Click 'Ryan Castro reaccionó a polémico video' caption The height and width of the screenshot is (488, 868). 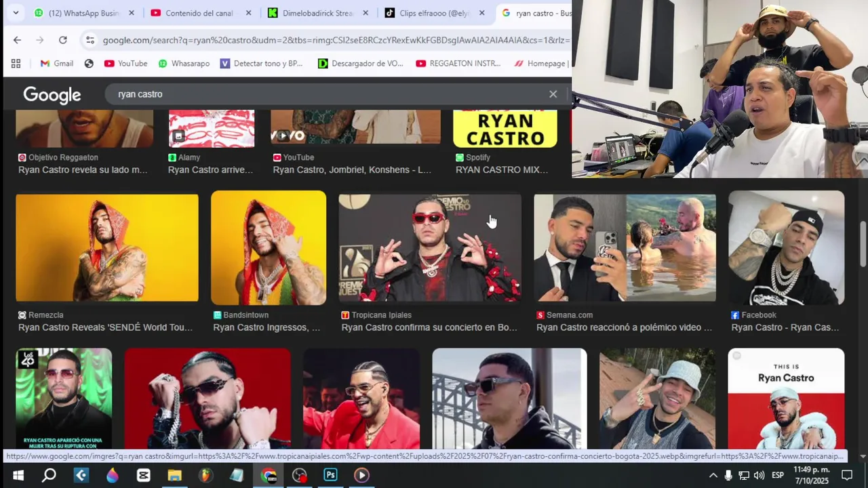click(x=624, y=327)
